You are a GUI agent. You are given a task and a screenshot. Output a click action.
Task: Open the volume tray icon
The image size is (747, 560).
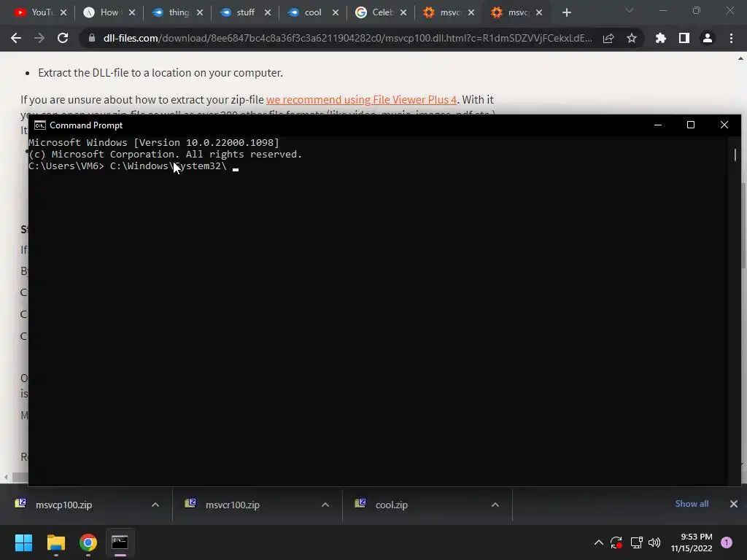click(x=654, y=542)
